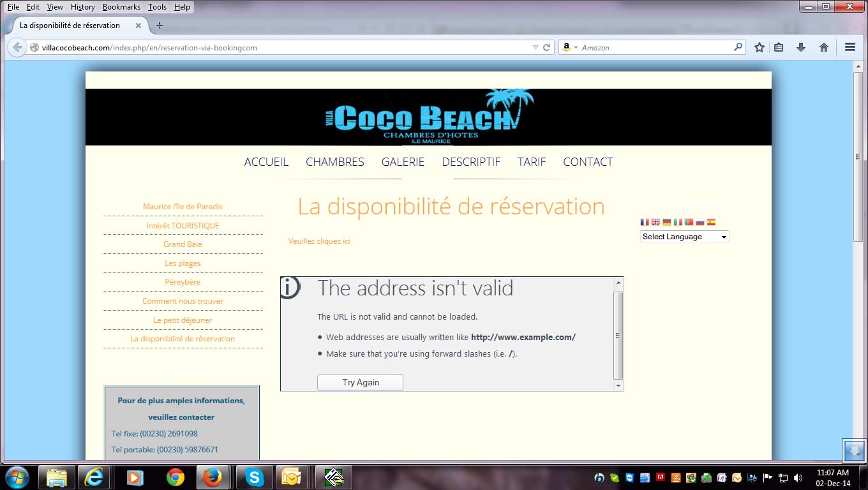This screenshot has width=868, height=490.
Task: Launch Internet Explorer from the taskbar
Action: 94,477
